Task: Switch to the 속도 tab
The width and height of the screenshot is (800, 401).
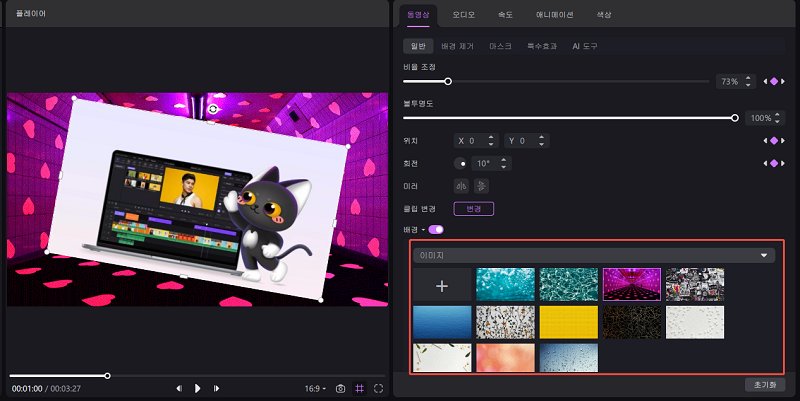Action: point(505,15)
